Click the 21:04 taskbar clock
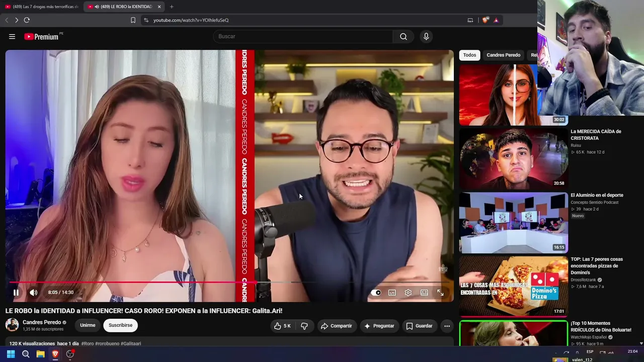Screen dimensions: 644x362 [x=632, y=352]
